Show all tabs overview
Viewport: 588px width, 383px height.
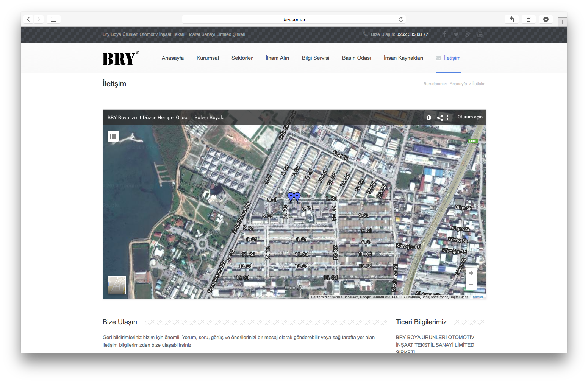529,19
